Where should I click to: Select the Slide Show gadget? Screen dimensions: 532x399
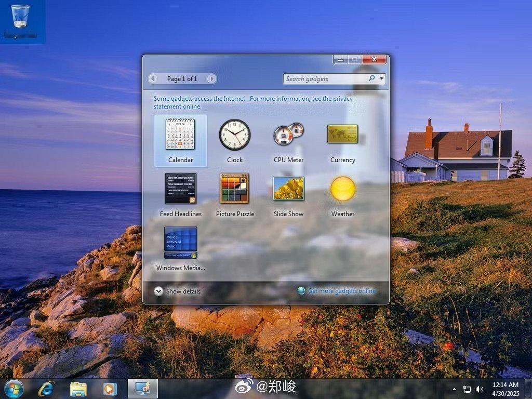pos(288,195)
